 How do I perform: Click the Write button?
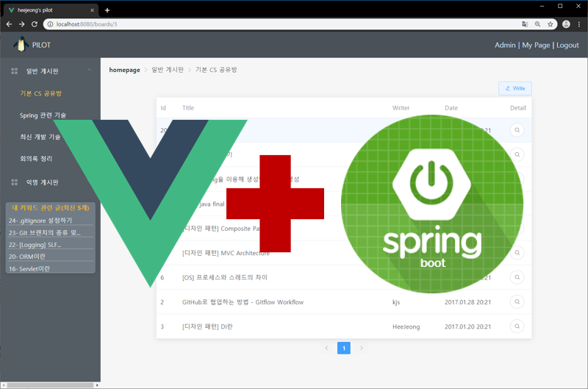click(514, 88)
